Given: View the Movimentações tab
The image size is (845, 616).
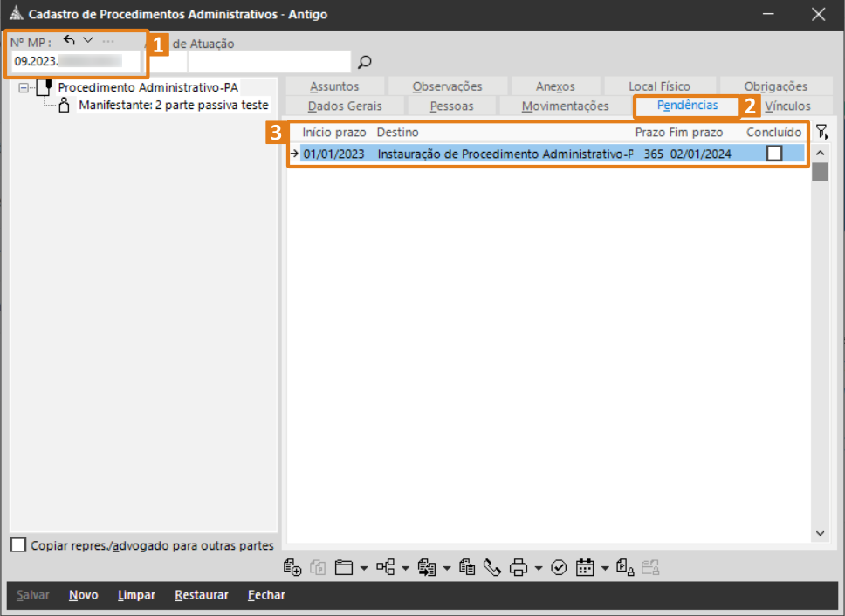Looking at the screenshot, I should tap(565, 106).
